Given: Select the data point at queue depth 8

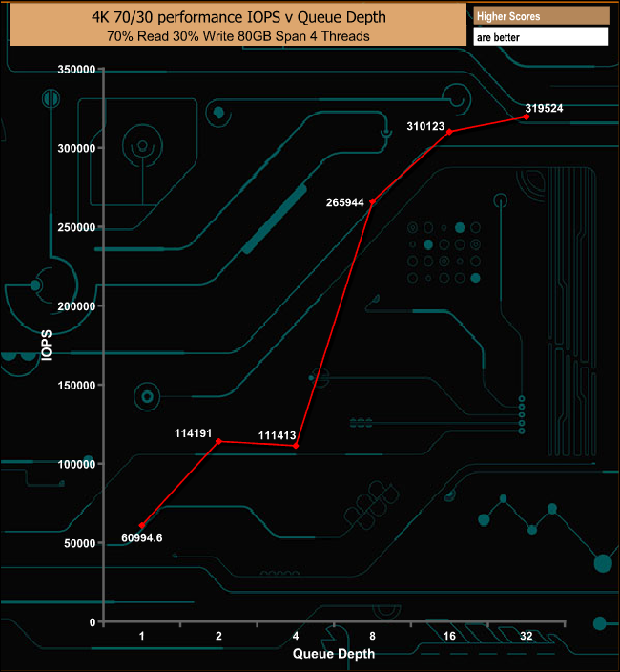Looking at the screenshot, I should point(373,201).
